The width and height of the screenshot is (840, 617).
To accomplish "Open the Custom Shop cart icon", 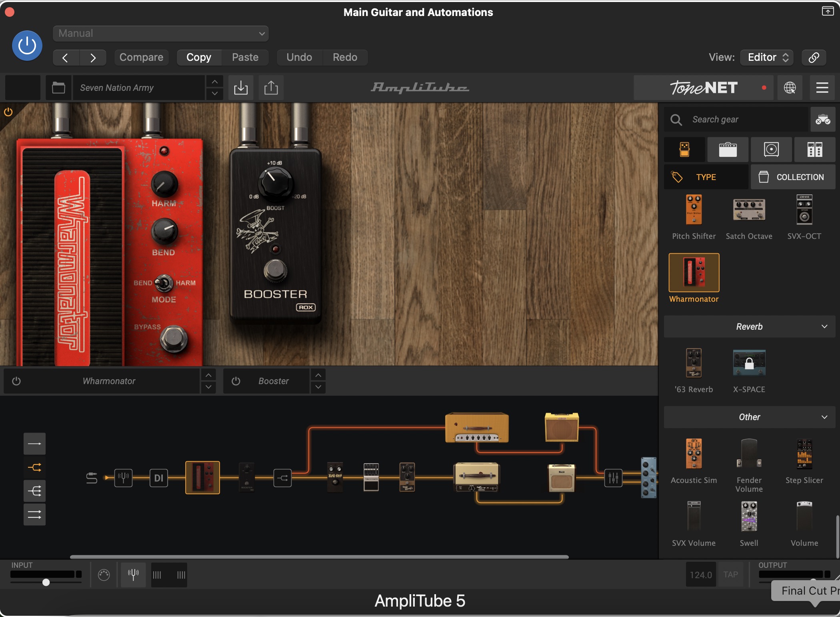I will click(823, 120).
